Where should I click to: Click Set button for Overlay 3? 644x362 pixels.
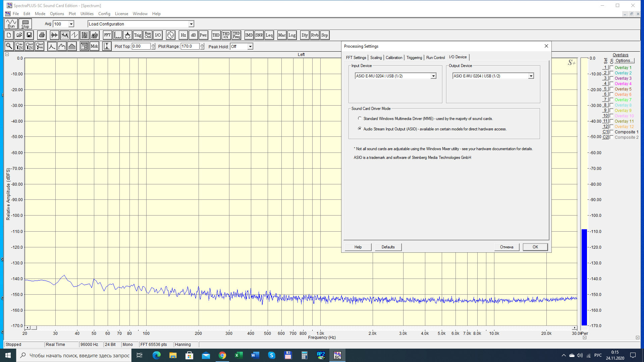pos(605,78)
